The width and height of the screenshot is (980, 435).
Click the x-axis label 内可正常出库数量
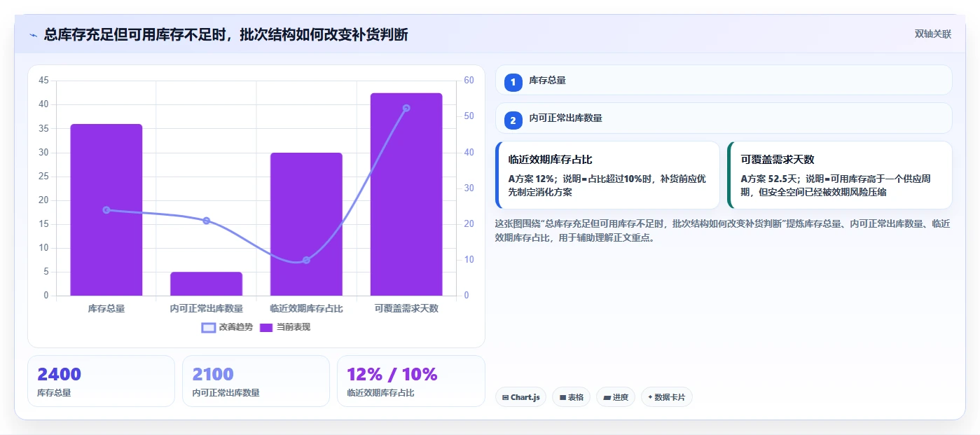pos(207,308)
